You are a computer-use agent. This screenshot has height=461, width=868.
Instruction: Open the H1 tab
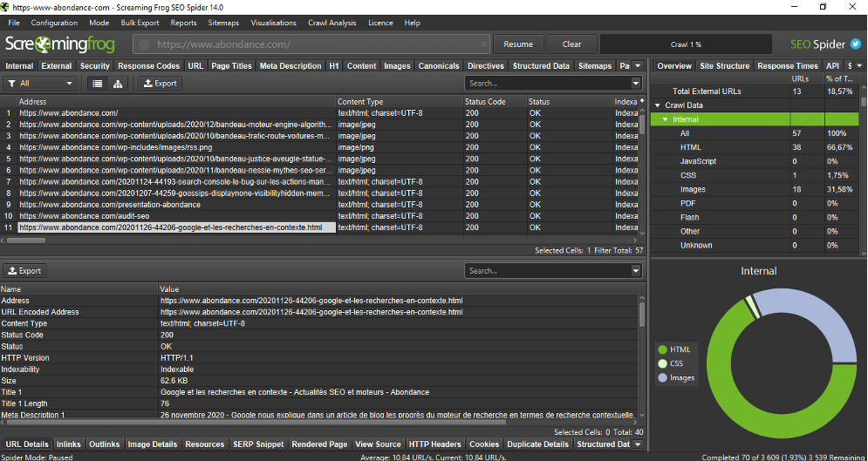coord(334,65)
